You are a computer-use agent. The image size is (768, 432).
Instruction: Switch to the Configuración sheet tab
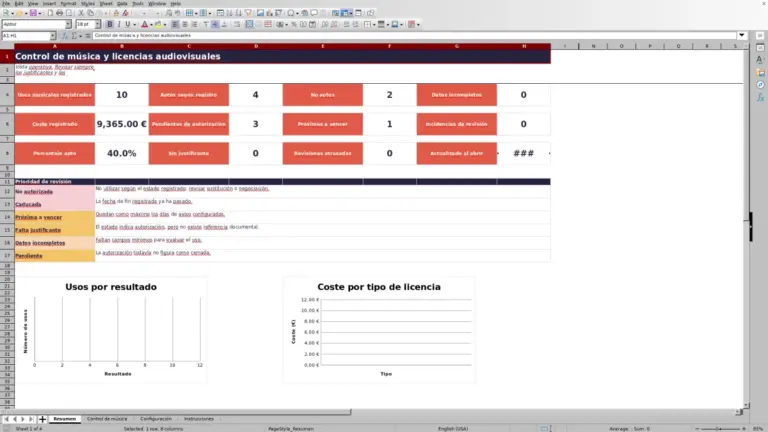tap(156, 419)
